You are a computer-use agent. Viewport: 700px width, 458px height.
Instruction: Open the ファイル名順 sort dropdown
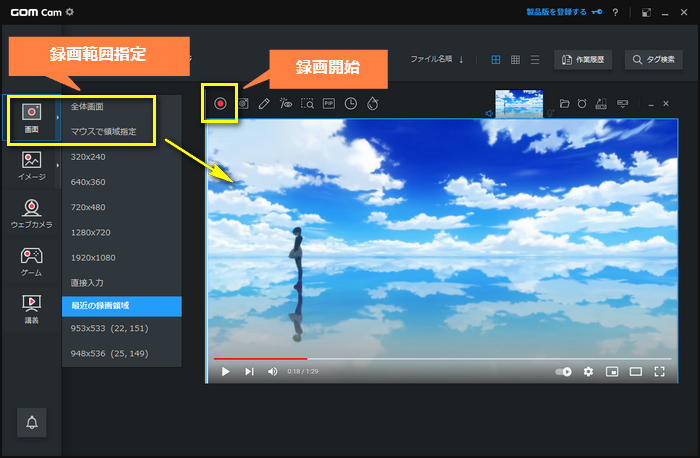[431, 59]
